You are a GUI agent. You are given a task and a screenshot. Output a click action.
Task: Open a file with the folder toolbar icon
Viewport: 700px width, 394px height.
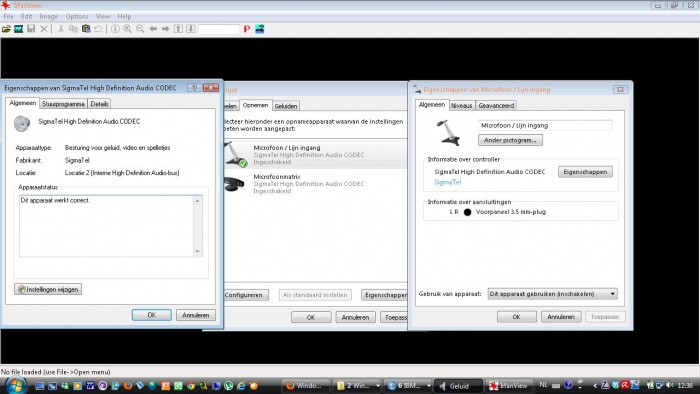click(x=6, y=29)
